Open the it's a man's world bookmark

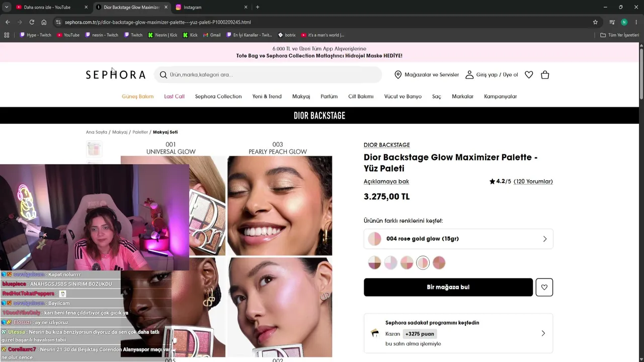click(323, 35)
